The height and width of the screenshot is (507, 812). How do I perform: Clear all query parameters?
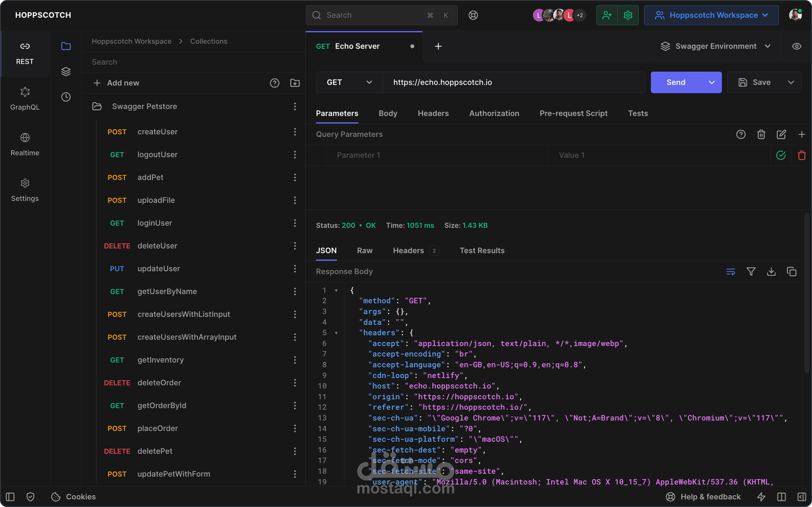(761, 134)
